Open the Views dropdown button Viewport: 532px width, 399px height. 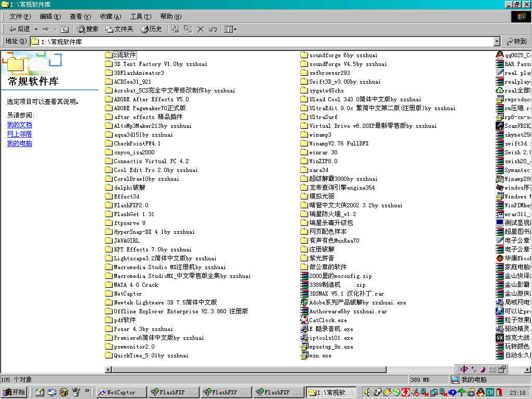click(230, 29)
